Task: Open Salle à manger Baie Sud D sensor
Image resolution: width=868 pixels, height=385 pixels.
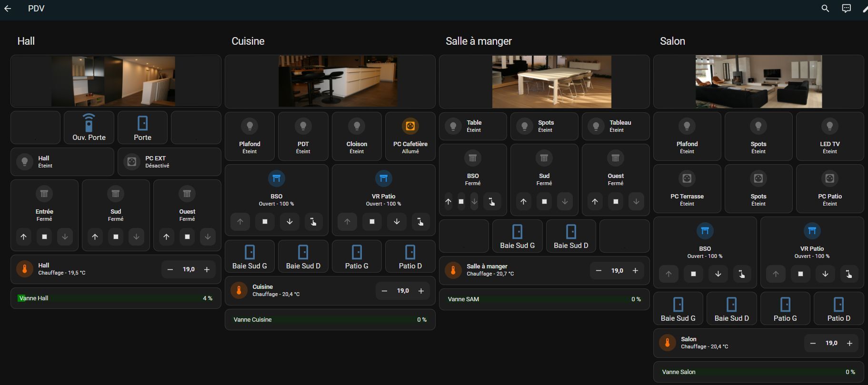Action: pos(571,236)
